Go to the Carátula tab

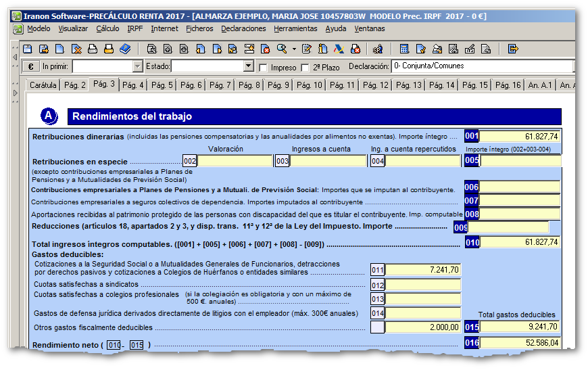[x=43, y=85]
